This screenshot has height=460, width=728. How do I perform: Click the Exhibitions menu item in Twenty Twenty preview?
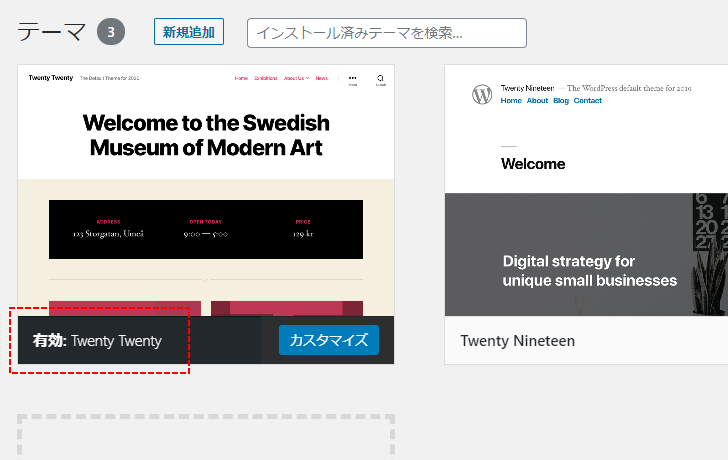click(265, 78)
